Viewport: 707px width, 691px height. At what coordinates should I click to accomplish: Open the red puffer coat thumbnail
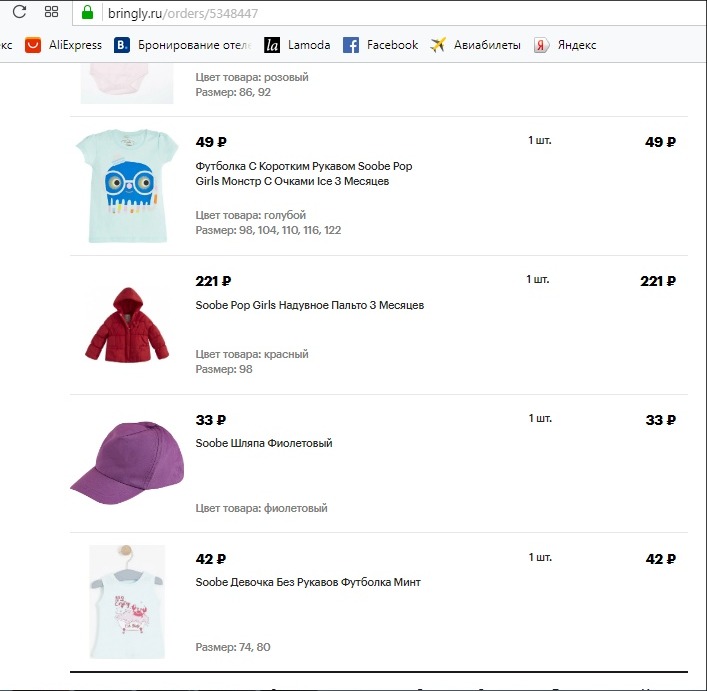[126, 325]
